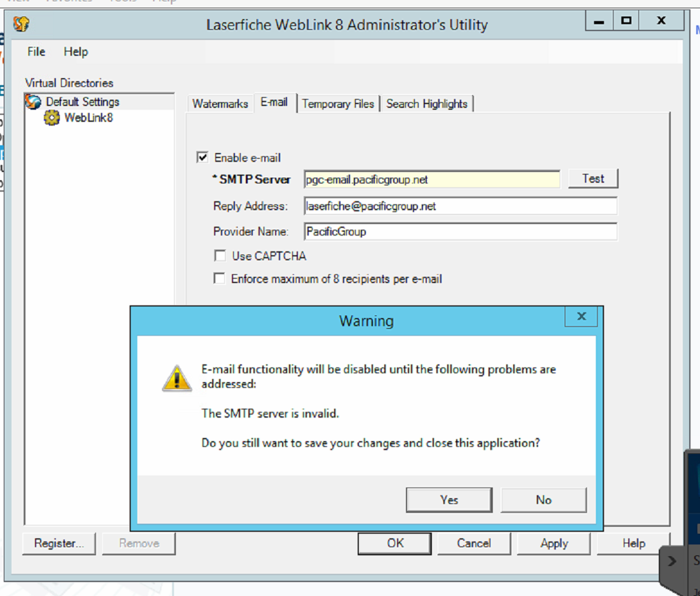This screenshot has width=700, height=596.
Task: Focus the Provider Name text box
Action: point(461,232)
